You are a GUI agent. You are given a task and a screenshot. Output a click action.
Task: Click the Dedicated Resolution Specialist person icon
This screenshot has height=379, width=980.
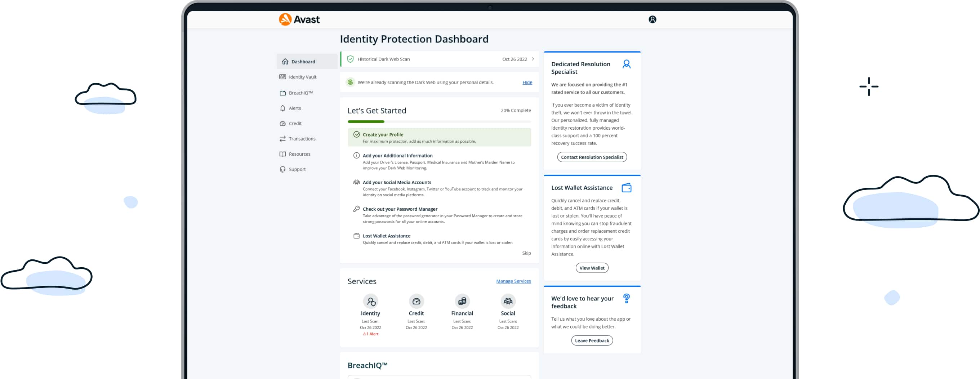coord(627,64)
